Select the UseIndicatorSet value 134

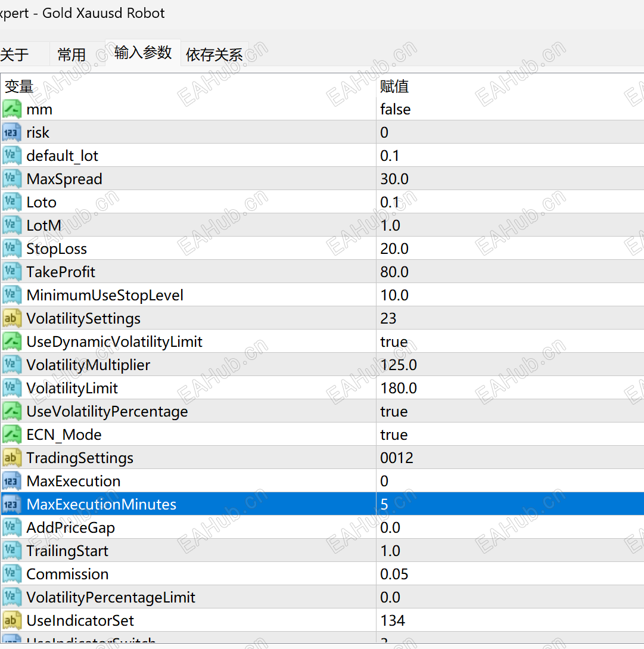[393, 620]
